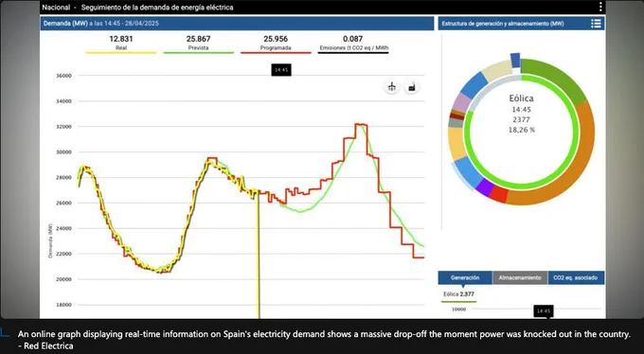Click 'Estructura de generación y almacenamiento' panel title
This screenshot has height=354, width=644.
[503, 24]
